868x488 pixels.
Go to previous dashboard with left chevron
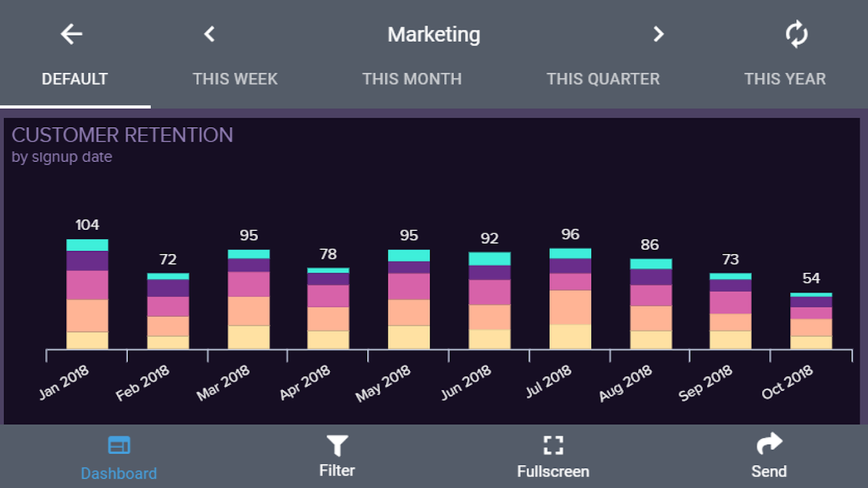(209, 34)
